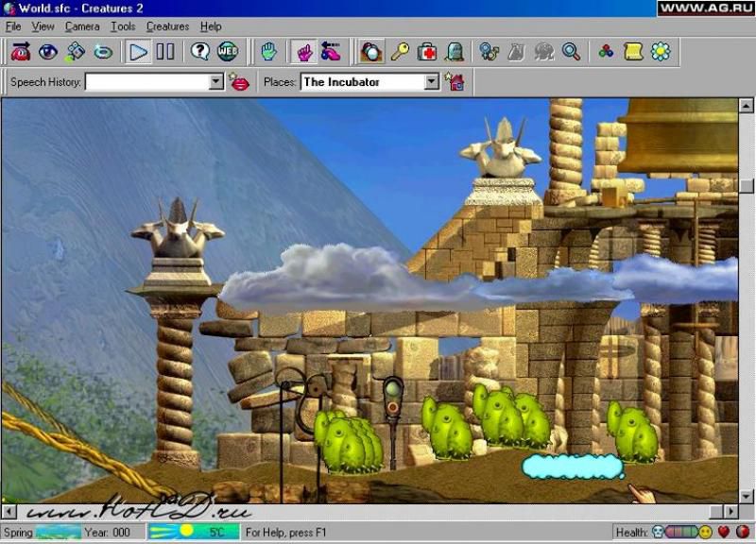Viewport: 756px width, 544px height.
Task: Toggle the camera icon in the toolbar
Action: click(371, 51)
